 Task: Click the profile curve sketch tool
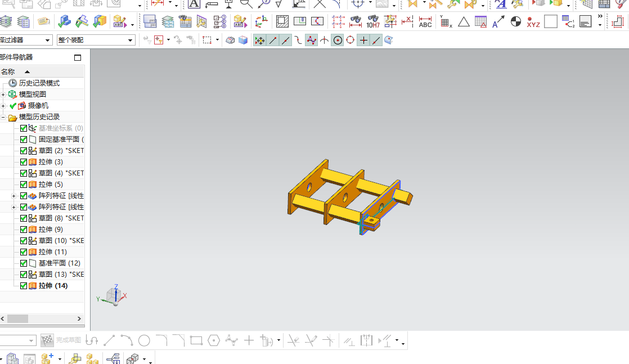[x=92, y=341]
